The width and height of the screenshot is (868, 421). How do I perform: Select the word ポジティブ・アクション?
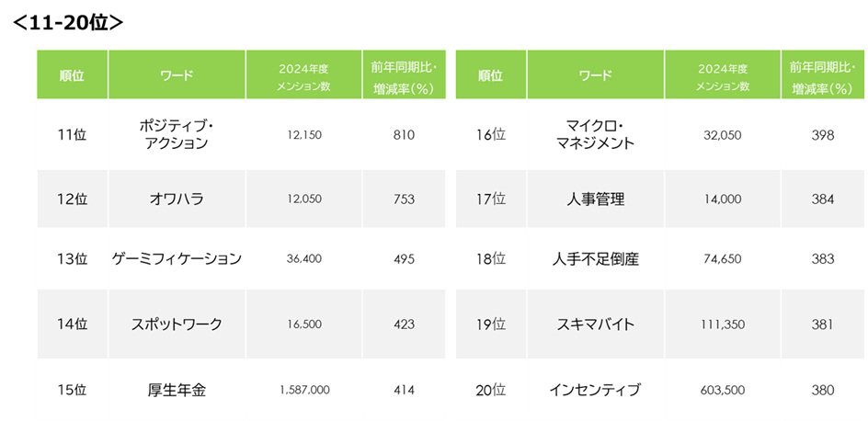tap(176, 135)
